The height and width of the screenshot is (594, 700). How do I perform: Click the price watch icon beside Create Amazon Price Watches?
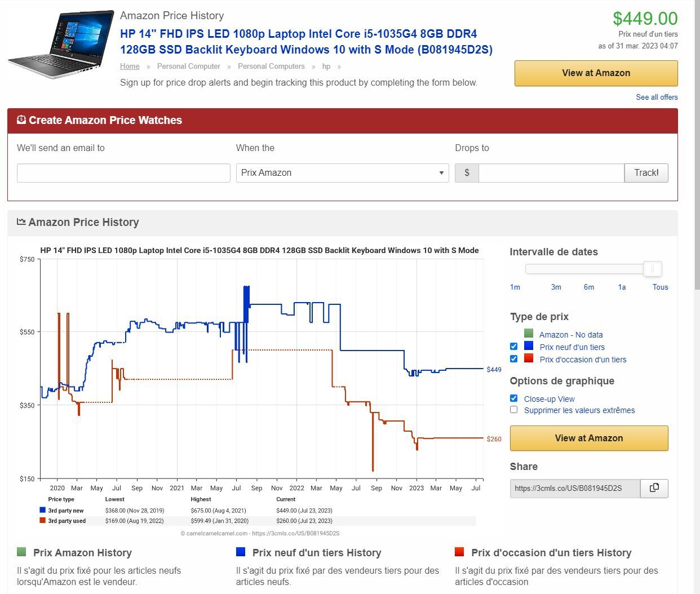coord(21,119)
